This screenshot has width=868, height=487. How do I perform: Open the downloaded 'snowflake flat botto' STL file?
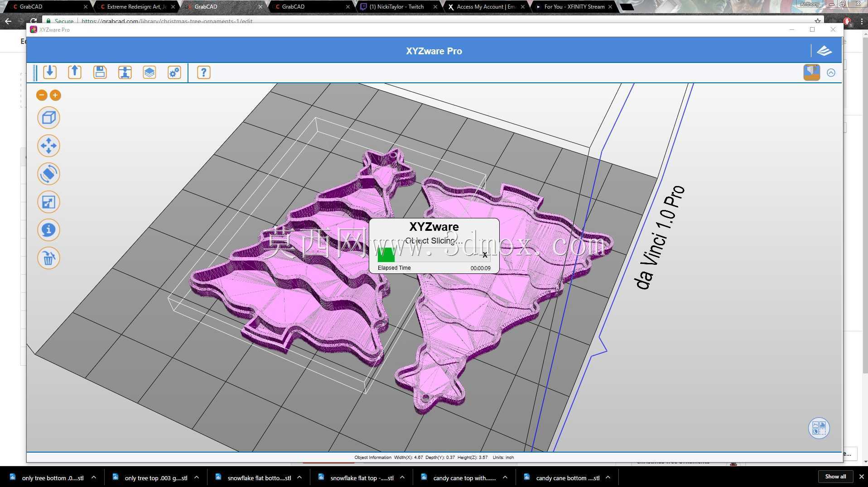(259, 477)
